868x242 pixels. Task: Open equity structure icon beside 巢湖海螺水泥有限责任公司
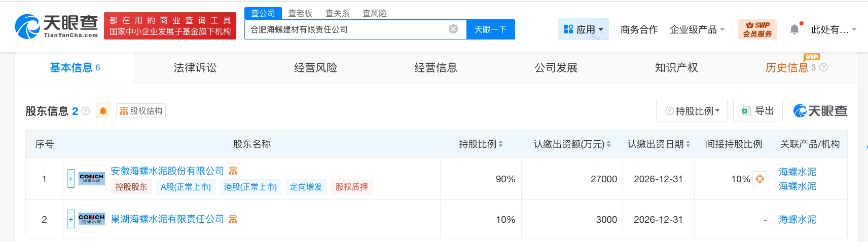tap(233, 219)
